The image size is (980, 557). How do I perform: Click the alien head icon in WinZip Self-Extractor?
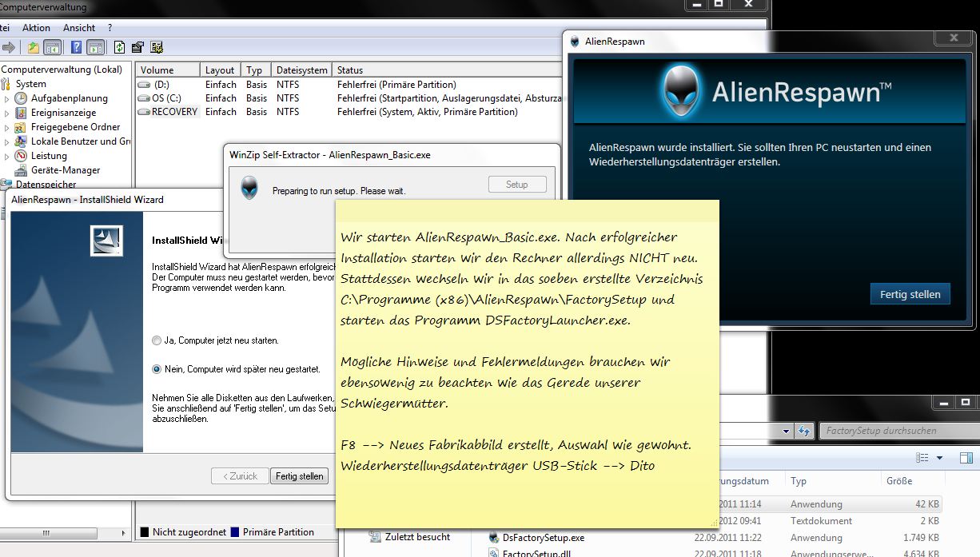coord(249,188)
